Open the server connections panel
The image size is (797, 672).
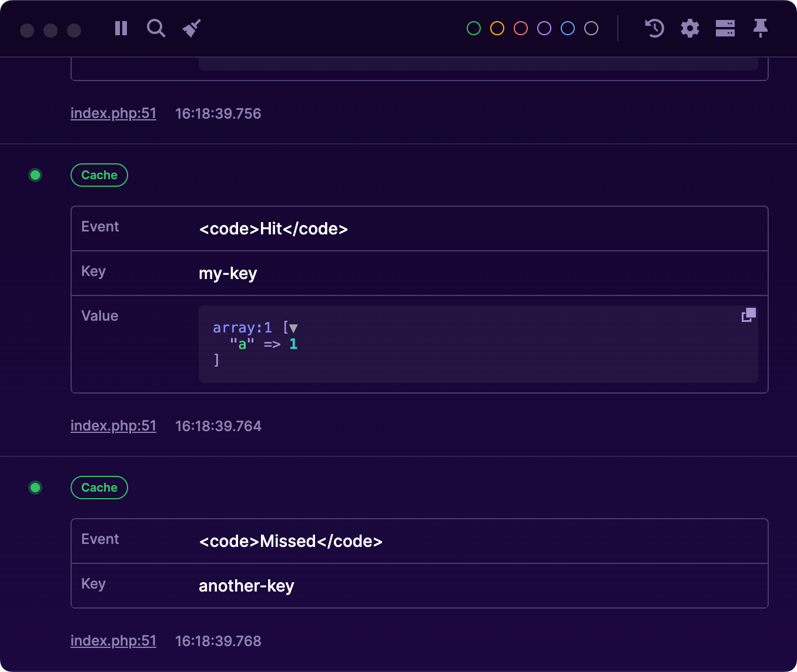(x=725, y=28)
